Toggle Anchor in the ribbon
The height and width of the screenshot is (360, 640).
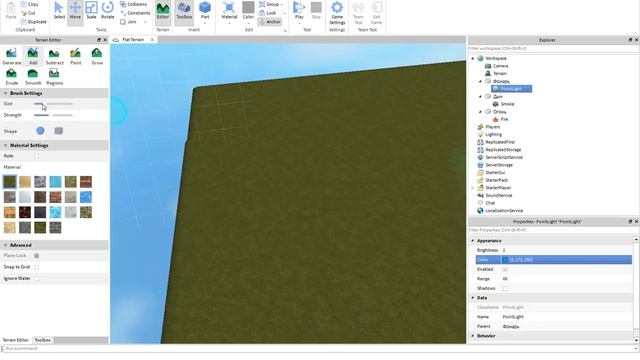(269, 22)
